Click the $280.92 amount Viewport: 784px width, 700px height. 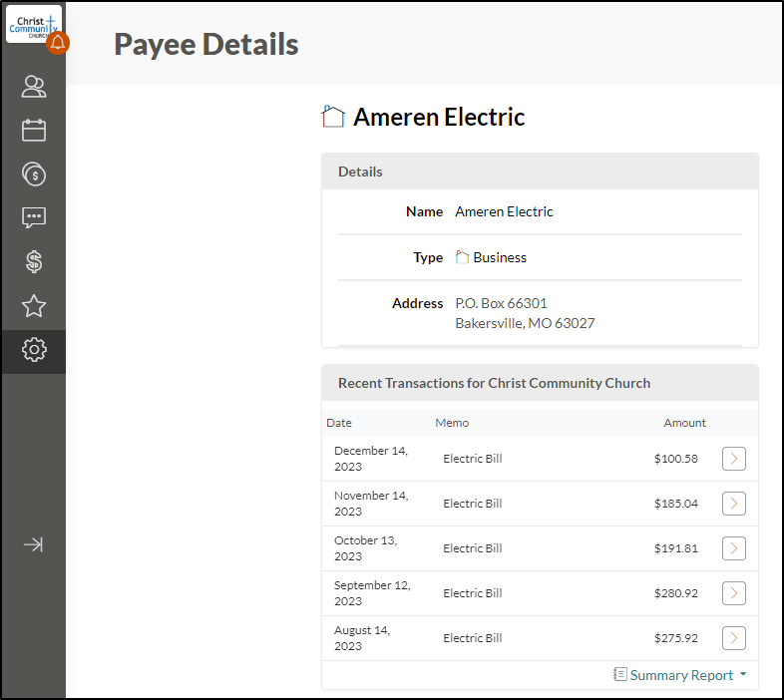(675, 593)
